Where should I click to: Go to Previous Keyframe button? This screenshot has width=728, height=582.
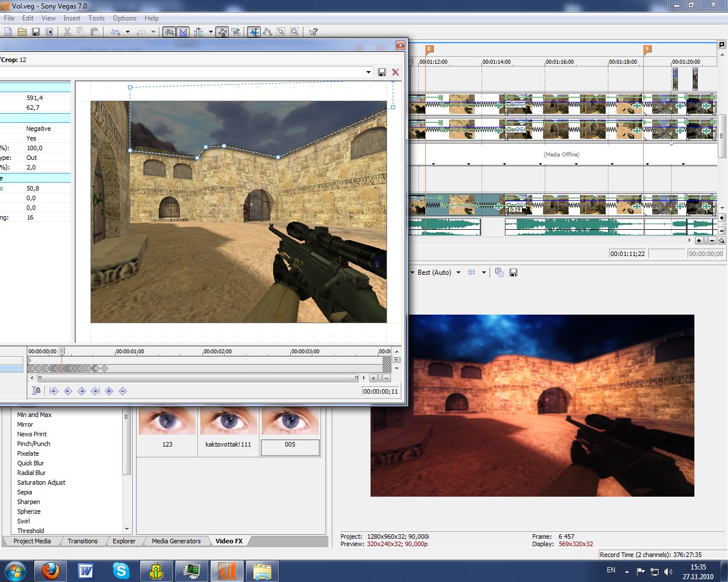[x=68, y=391]
